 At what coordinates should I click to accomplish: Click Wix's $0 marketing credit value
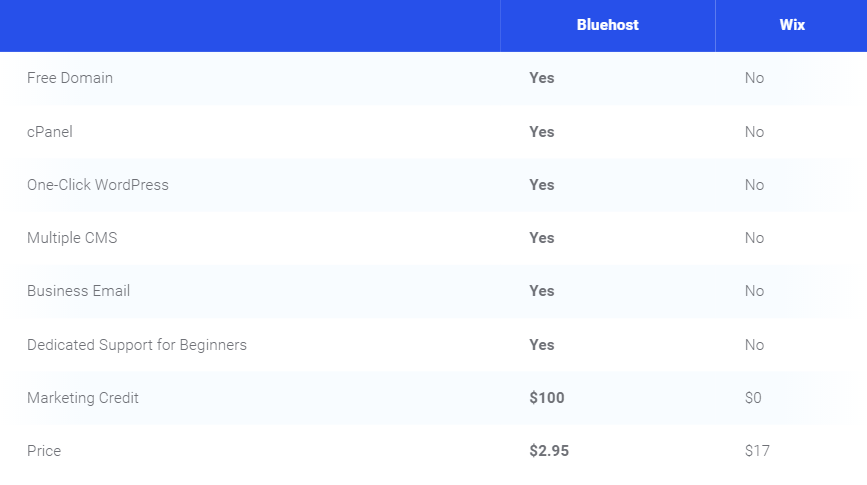pos(753,398)
